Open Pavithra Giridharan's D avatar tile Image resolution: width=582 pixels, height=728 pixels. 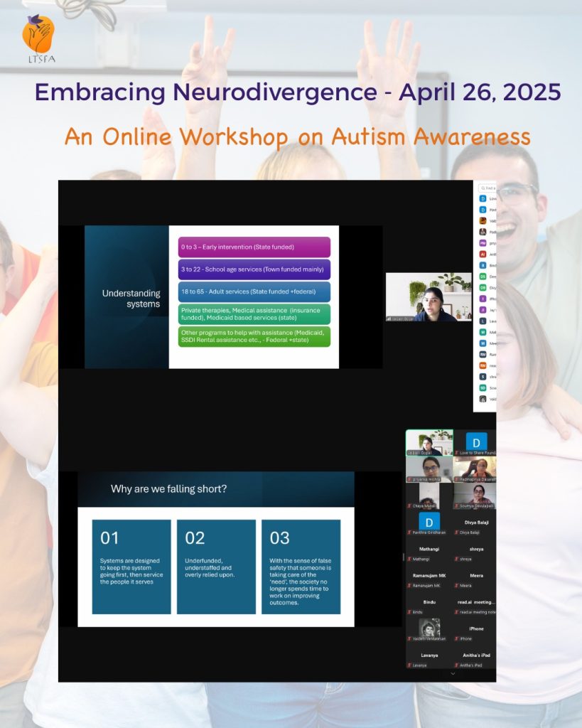click(x=429, y=523)
